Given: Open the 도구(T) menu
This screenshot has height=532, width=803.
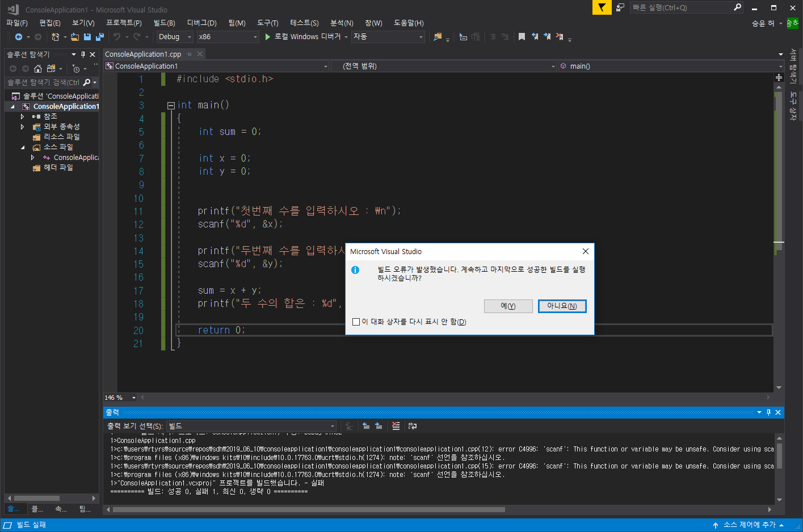Looking at the screenshot, I should click(268, 23).
